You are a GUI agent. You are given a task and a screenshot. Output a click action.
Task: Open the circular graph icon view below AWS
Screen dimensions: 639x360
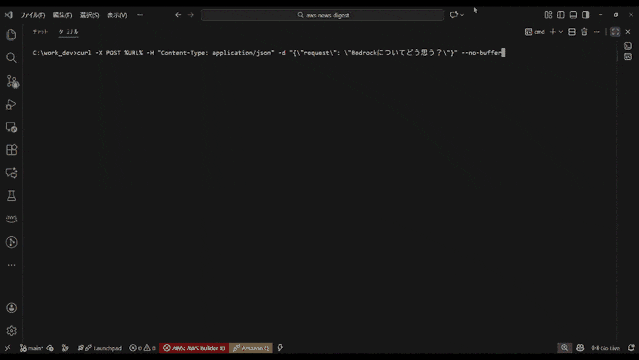pyautogui.click(x=11, y=242)
